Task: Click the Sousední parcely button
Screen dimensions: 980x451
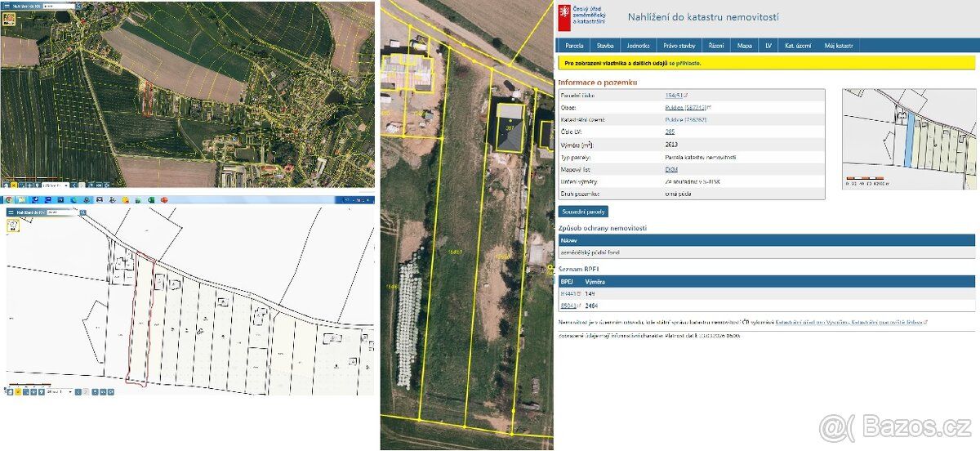Action: click(583, 212)
